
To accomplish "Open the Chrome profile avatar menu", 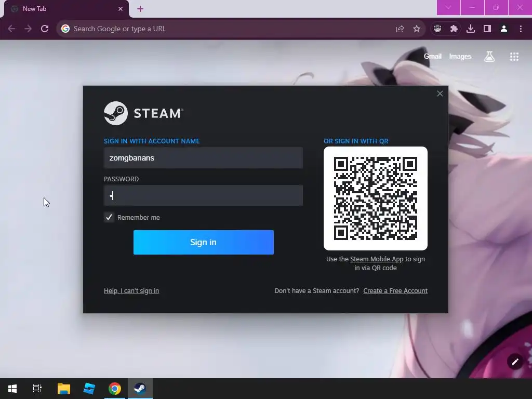I will click(504, 29).
